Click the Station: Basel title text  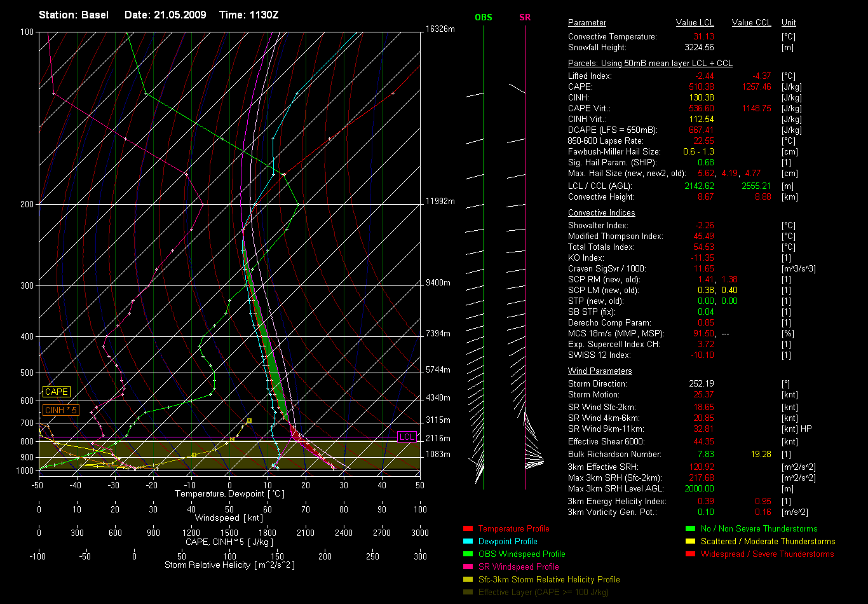click(x=74, y=15)
